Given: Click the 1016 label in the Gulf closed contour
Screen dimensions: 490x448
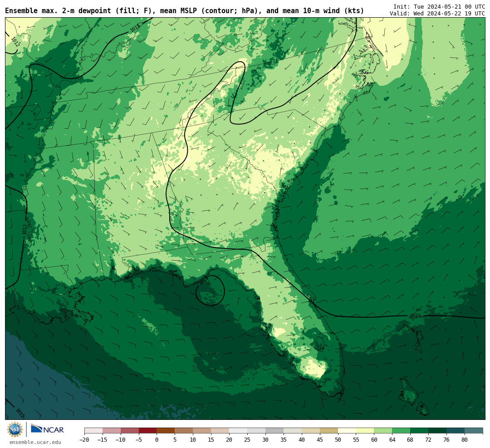Looking at the screenshot, I should [x=203, y=280].
